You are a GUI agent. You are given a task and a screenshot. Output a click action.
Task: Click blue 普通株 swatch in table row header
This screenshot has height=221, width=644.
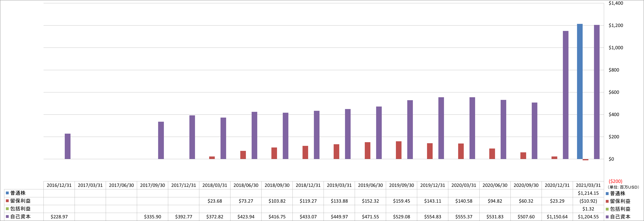click(7, 193)
